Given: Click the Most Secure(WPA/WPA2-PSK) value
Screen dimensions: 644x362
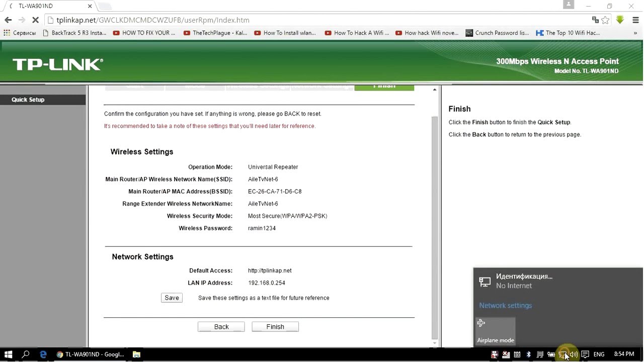Looking at the screenshot, I should 287,216.
